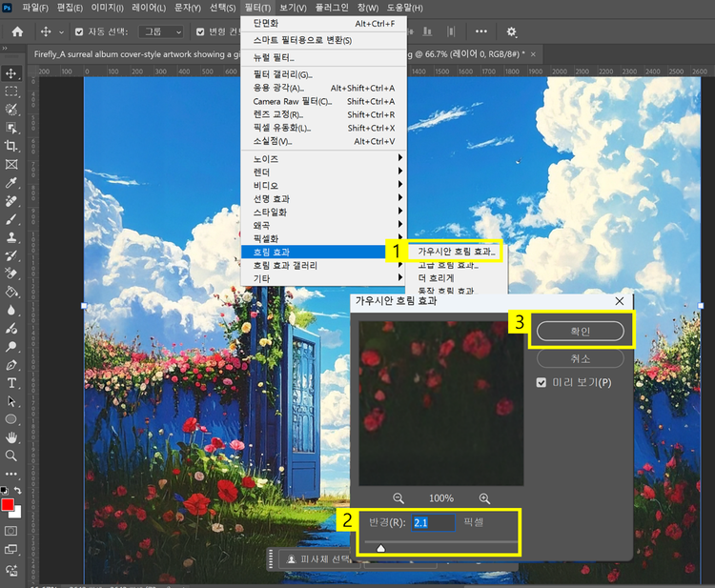Image resolution: width=715 pixels, height=588 pixels.
Task: Open the Move tool preset dropdown arrow
Action: pyautogui.click(x=61, y=31)
